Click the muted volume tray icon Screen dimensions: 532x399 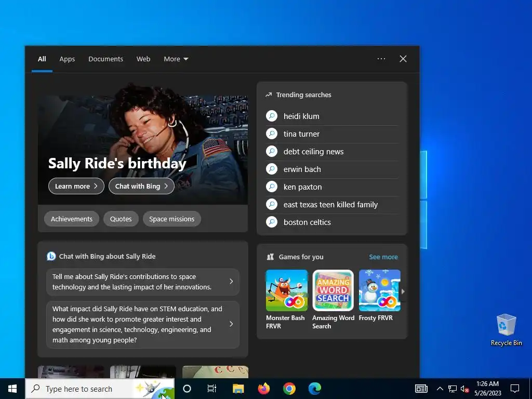pos(464,389)
